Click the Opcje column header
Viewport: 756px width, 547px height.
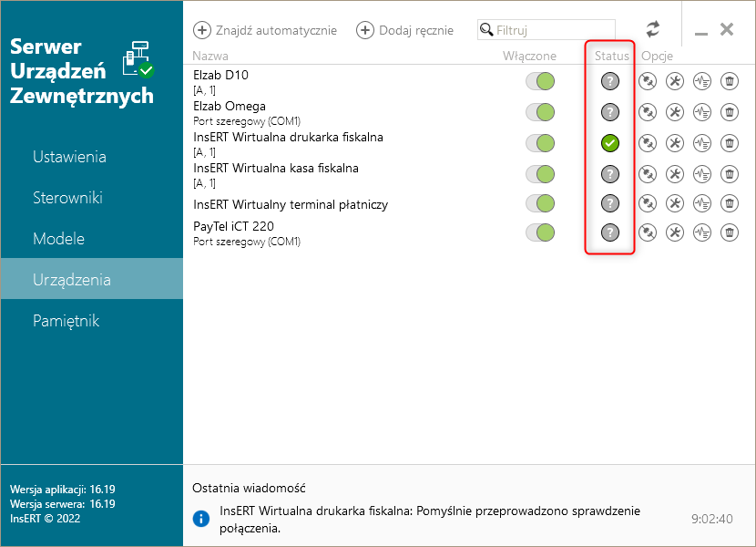coord(657,56)
